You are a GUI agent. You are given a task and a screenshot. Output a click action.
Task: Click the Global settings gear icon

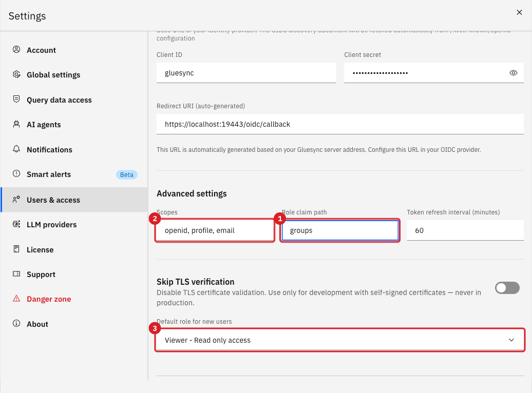tap(16, 74)
